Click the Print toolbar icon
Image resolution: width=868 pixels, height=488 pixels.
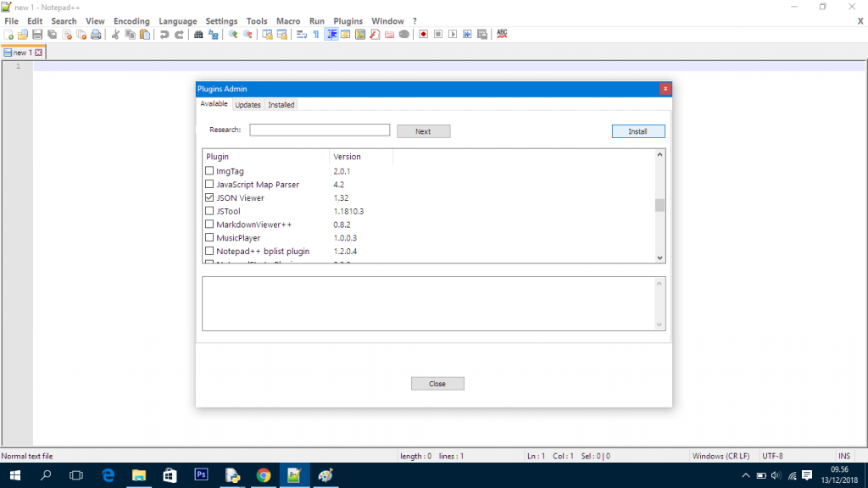(x=96, y=35)
